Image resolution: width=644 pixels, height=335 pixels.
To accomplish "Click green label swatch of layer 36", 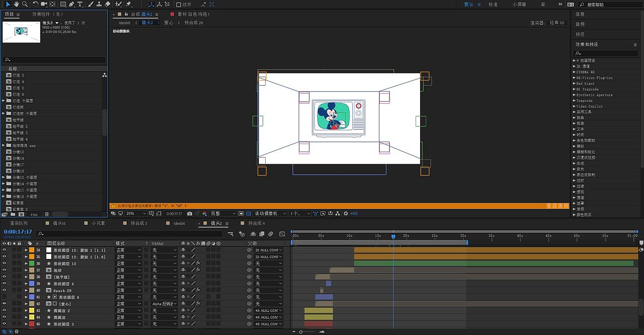I will (x=31, y=263).
